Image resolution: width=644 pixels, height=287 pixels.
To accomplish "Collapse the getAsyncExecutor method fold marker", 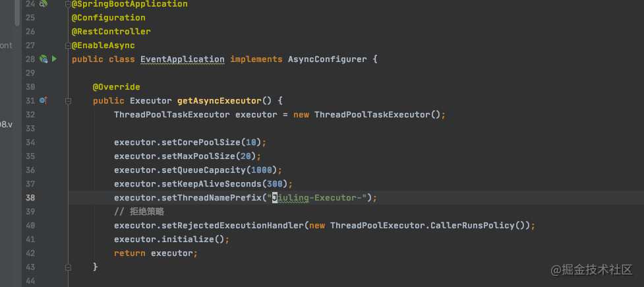I will click(x=68, y=101).
